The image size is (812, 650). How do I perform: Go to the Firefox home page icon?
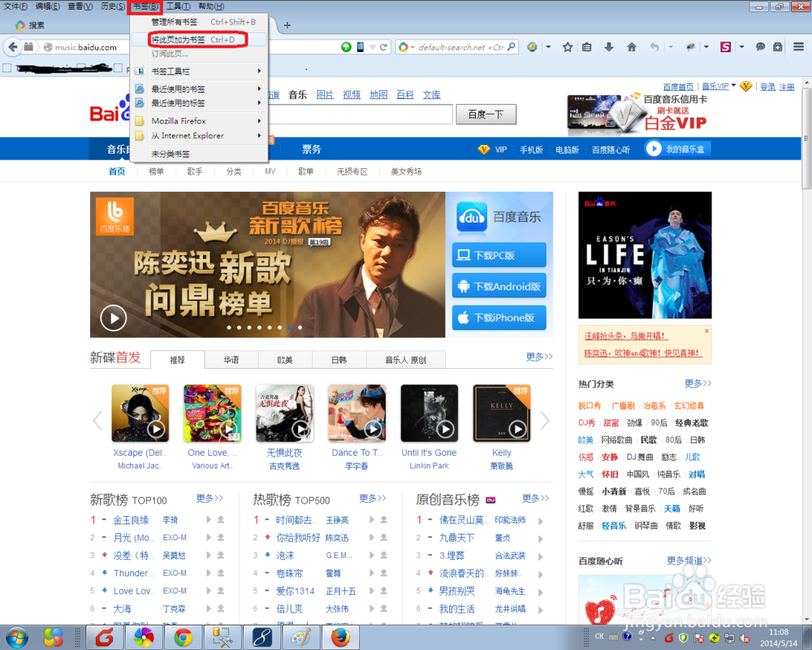(632, 47)
